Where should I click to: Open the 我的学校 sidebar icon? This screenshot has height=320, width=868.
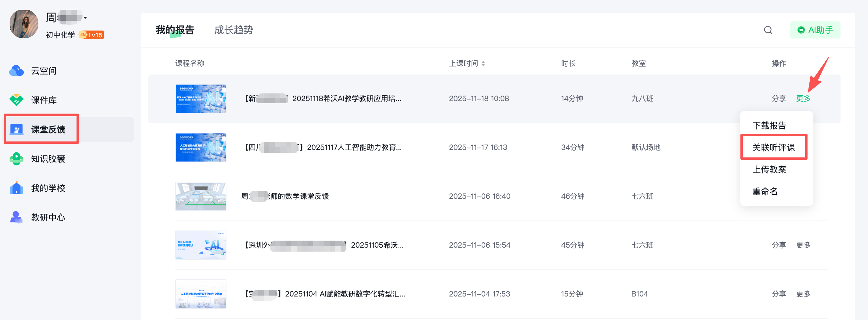[x=16, y=188]
